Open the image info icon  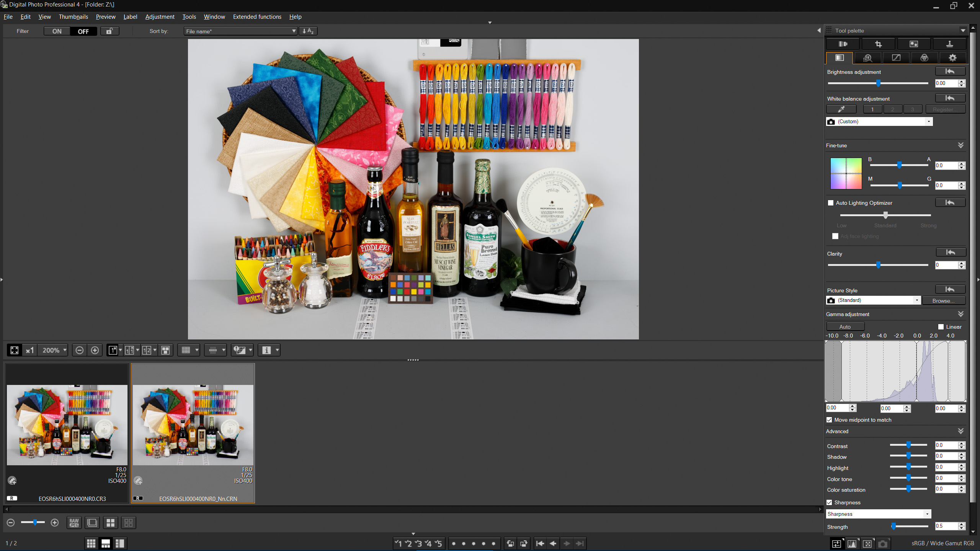(266, 350)
